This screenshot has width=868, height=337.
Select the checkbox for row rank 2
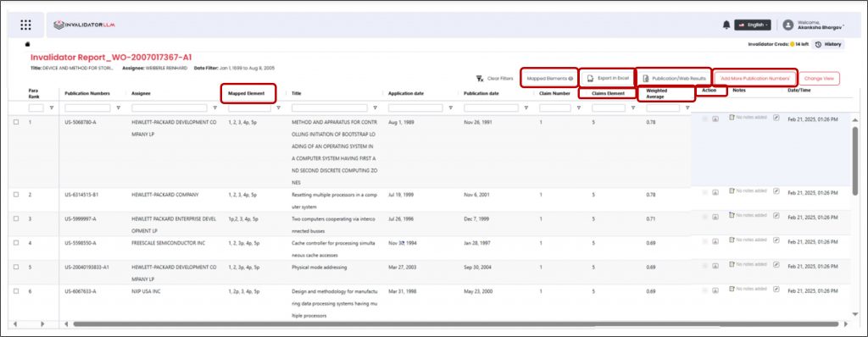coord(16,195)
